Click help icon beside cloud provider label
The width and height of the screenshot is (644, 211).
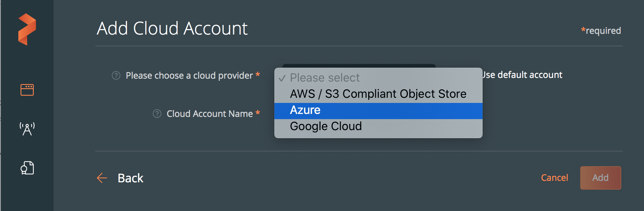(x=116, y=75)
